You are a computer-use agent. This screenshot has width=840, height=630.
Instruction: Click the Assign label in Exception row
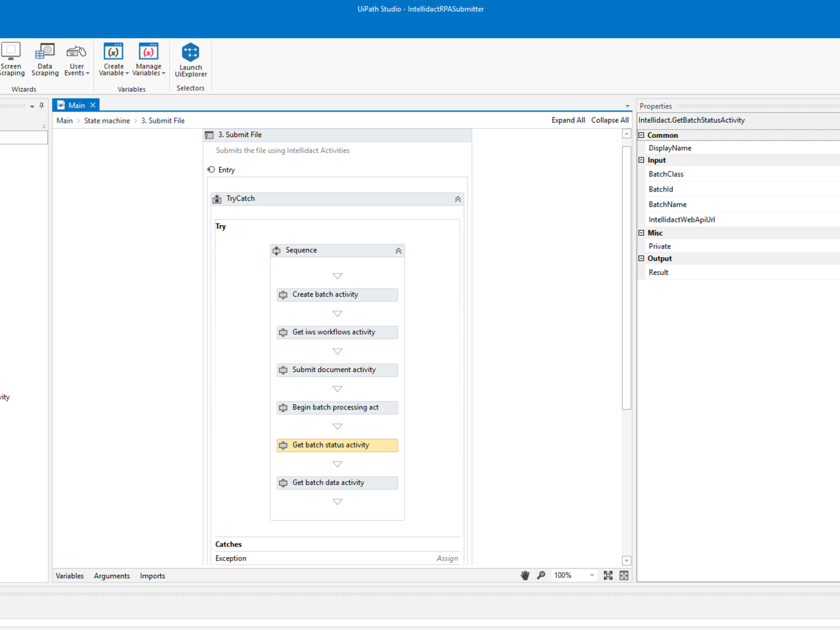tap(448, 558)
